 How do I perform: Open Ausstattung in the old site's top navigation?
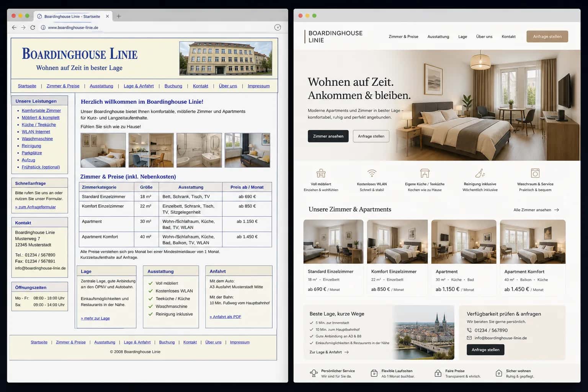coord(101,86)
